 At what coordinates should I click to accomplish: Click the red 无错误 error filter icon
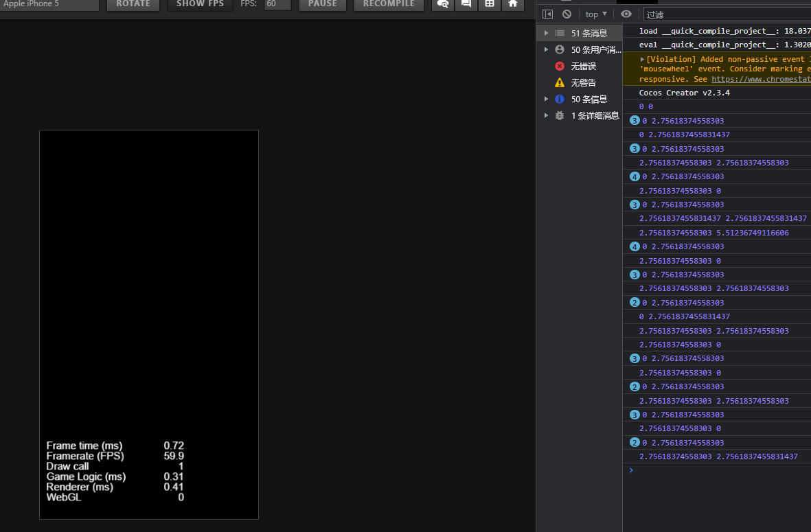(559, 66)
